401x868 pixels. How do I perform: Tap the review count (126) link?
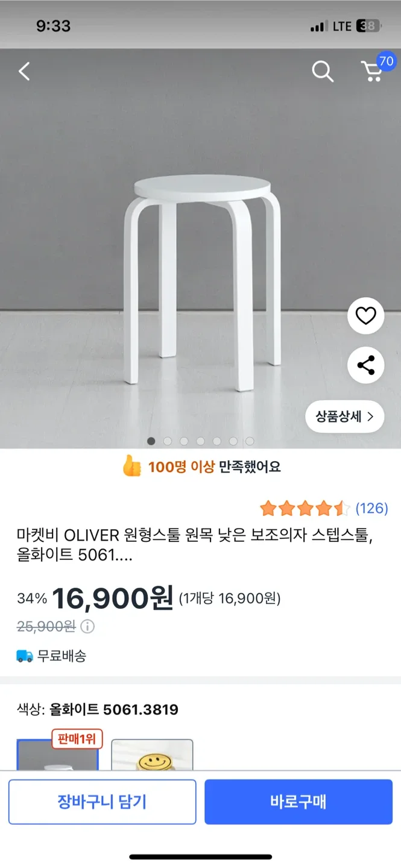click(x=373, y=509)
